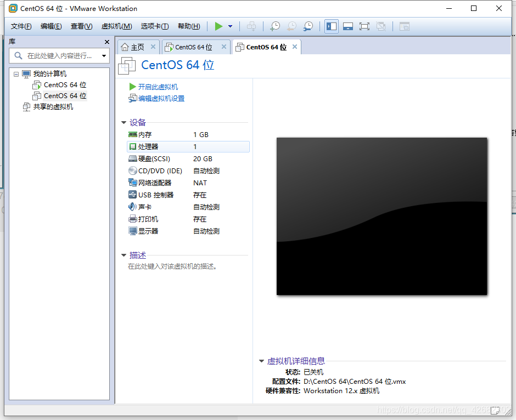This screenshot has height=420, width=516.
Task: Click the CD/DVD (IDE) disc icon
Action: click(133, 171)
